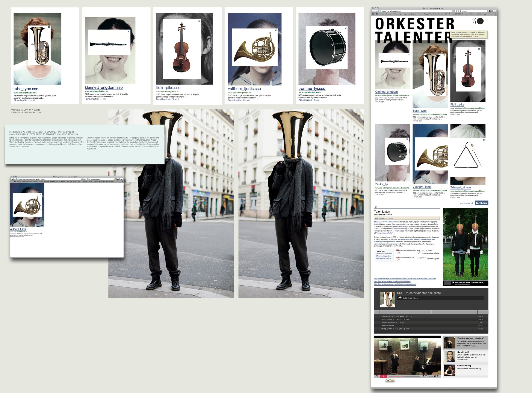The image size is (532, 393).
Task: Close the tuba card above Tuba_type
Action: 444,55
